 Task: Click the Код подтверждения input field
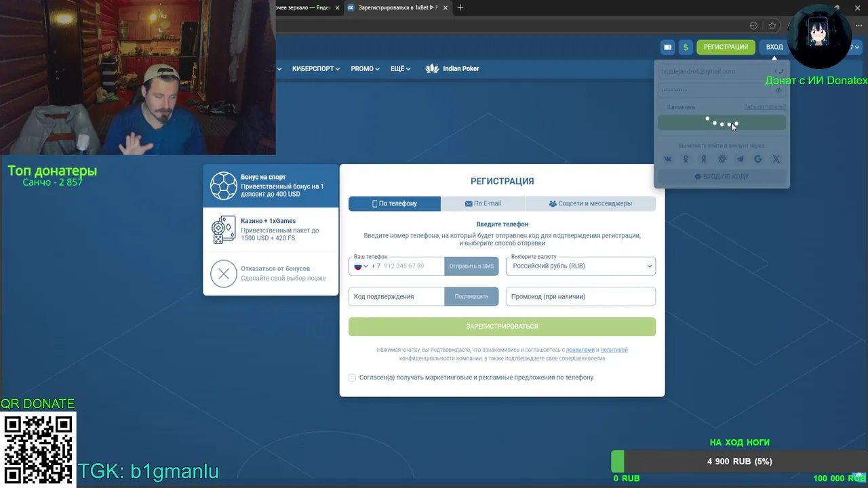pos(397,296)
